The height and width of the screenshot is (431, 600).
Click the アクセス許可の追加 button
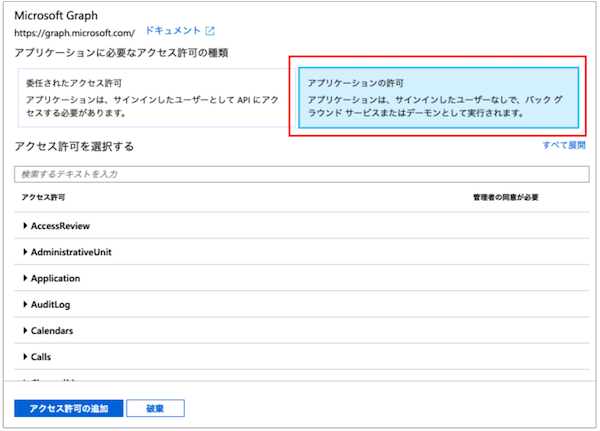pos(69,408)
